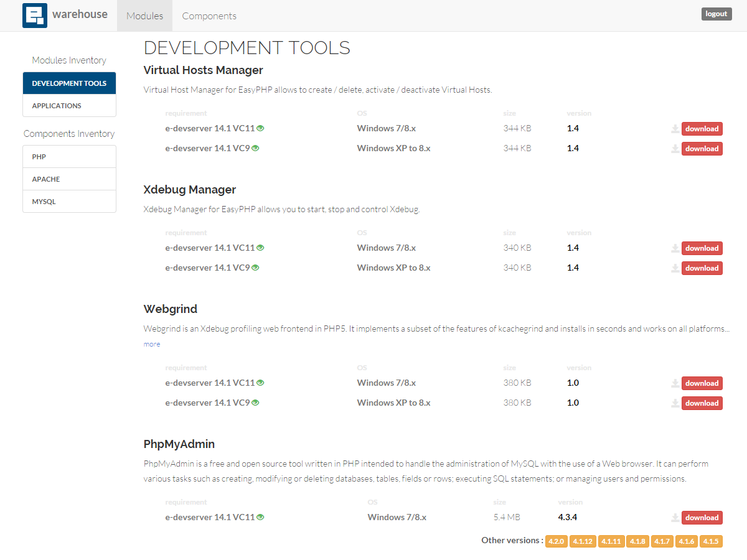Toggle the eye icon on Virtual Hosts Manager VC11 requirement
Viewport: 747px width, 560px height.
point(260,128)
